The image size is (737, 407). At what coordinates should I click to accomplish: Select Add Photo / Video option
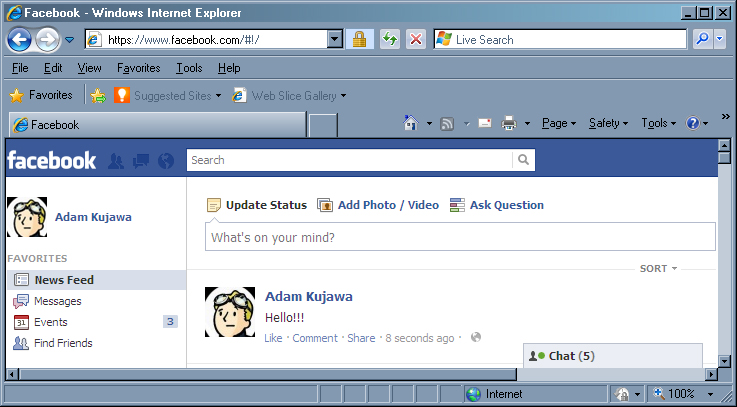[x=378, y=205]
